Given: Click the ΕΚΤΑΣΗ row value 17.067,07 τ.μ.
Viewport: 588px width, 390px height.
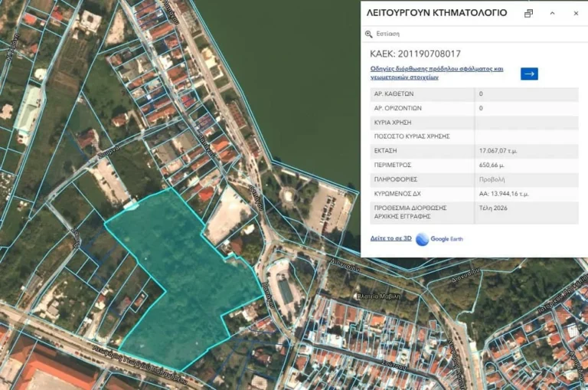Looking at the screenshot, I should click(x=501, y=151).
